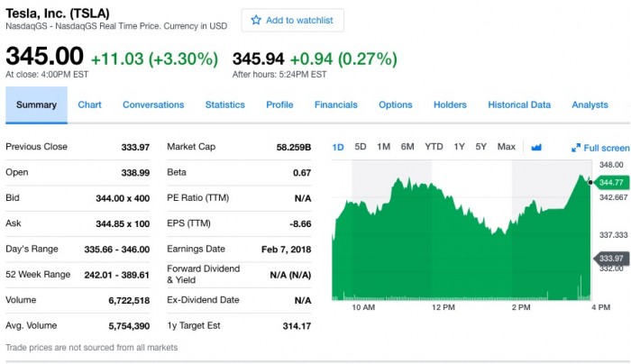The width and height of the screenshot is (631, 364).
Task: Click the Bid value 344.00 x 400
Action: [123, 198]
